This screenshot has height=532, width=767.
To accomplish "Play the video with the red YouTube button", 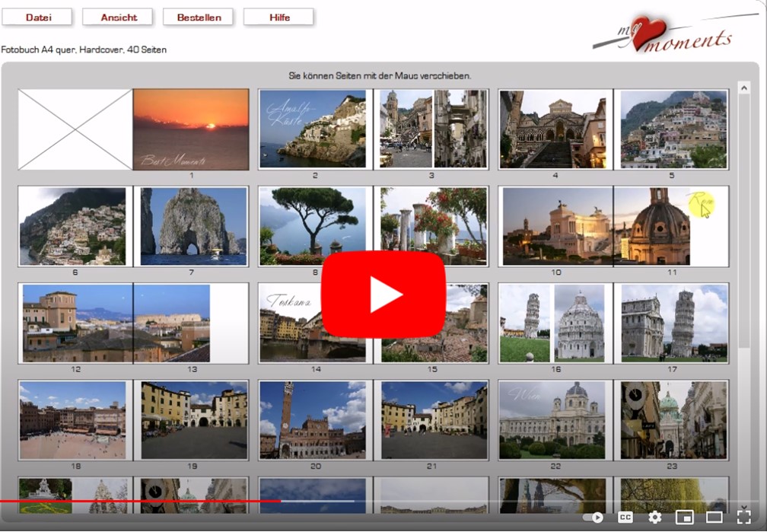I will coord(383,294).
